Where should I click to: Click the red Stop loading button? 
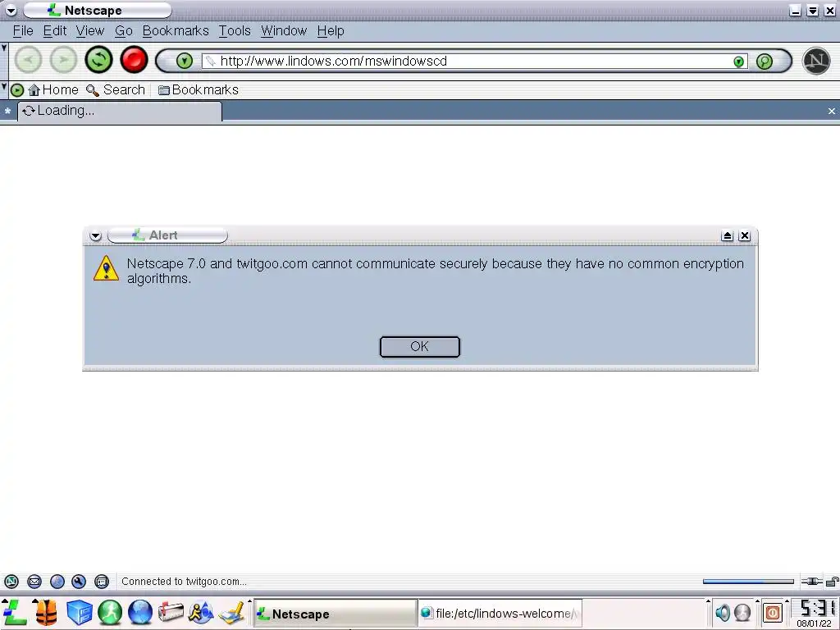[134, 59]
